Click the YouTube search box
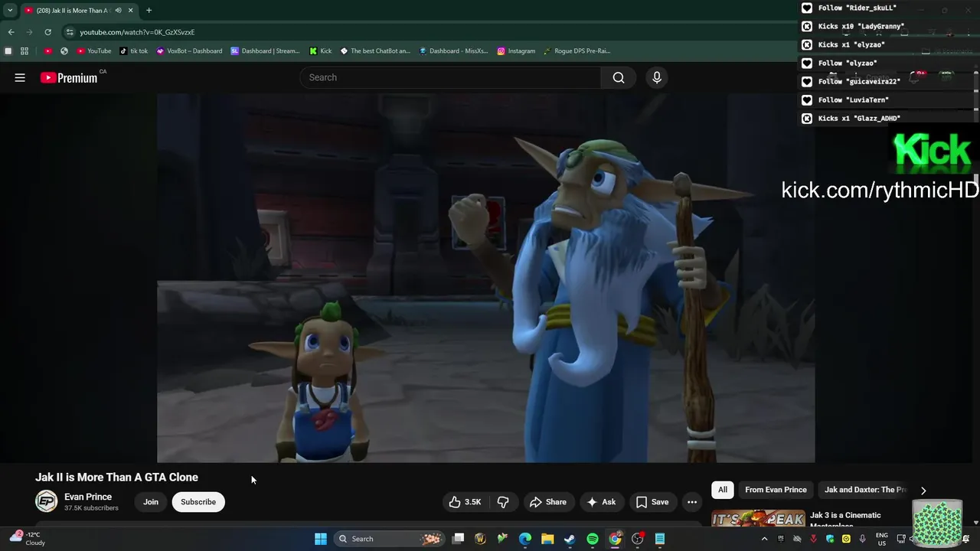This screenshot has height=551, width=980. coord(451,77)
